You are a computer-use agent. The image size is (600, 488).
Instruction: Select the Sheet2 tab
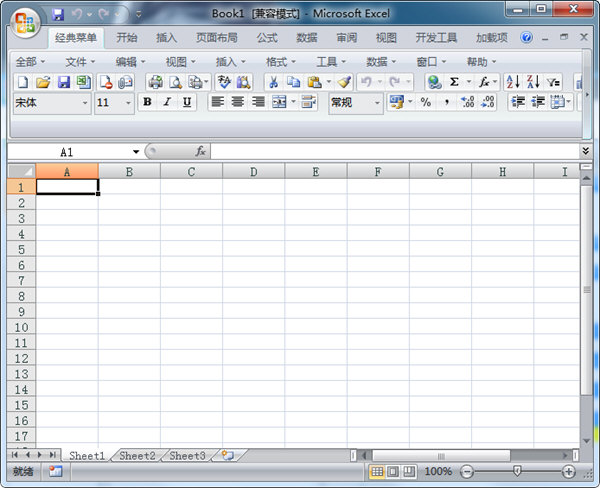coord(137,455)
